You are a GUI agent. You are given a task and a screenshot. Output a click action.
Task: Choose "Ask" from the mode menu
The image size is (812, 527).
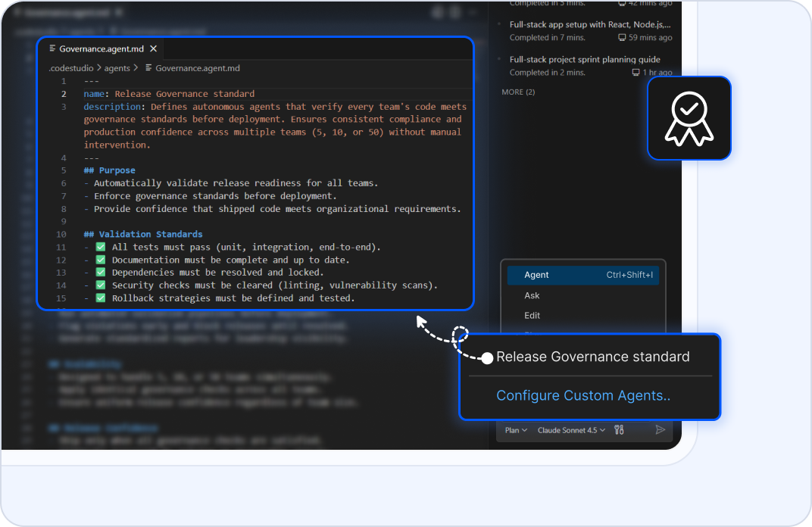pos(532,295)
